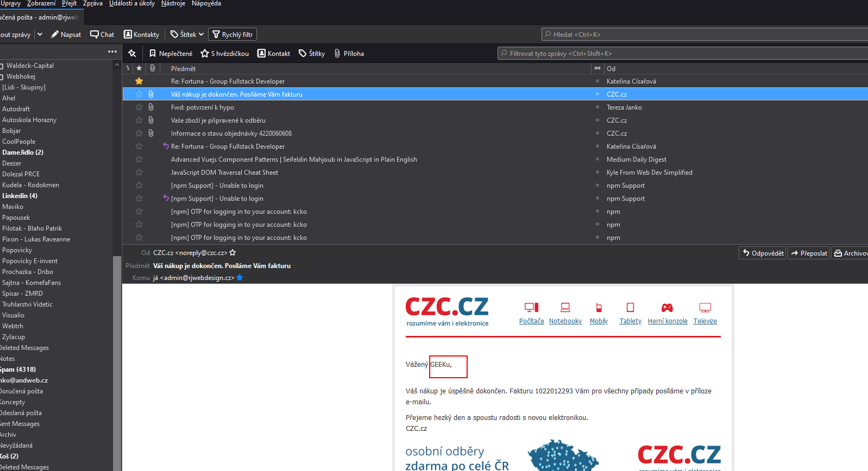The height and width of the screenshot is (471, 868).
Task: Click attachment icon on Informace o stavu objednávky
Action: coord(151,133)
